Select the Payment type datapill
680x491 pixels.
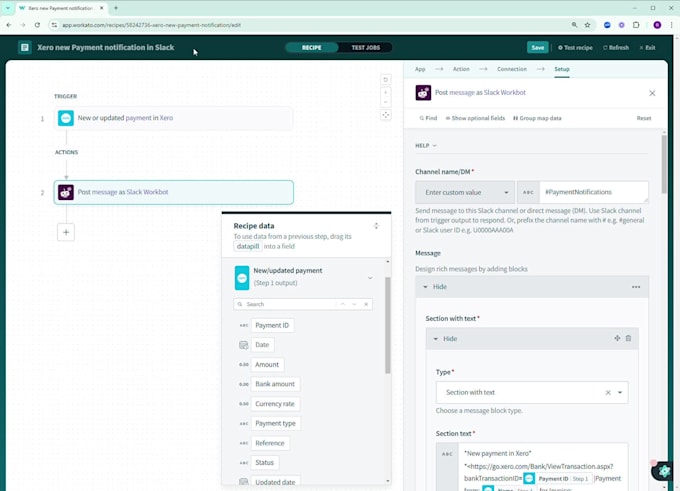[275, 423]
